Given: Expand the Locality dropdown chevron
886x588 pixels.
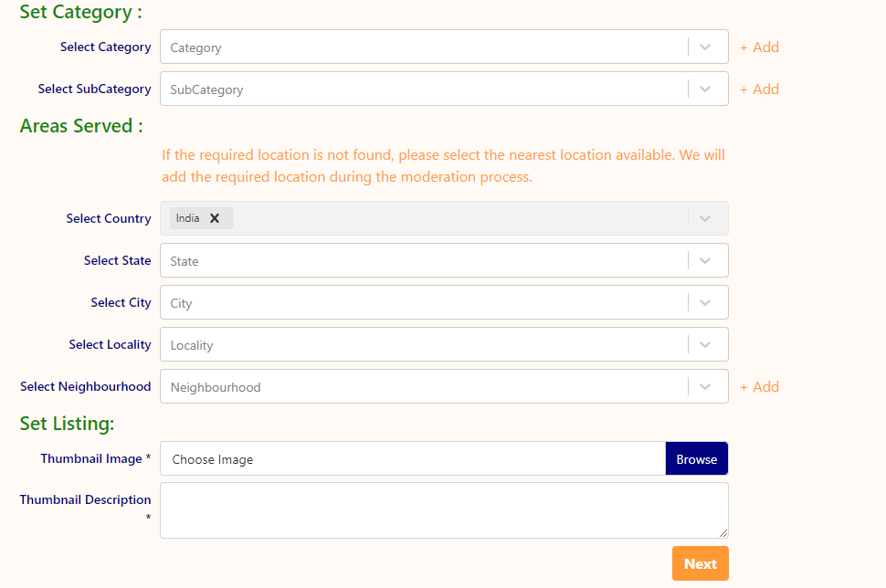Looking at the screenshot, I should 705,345.
